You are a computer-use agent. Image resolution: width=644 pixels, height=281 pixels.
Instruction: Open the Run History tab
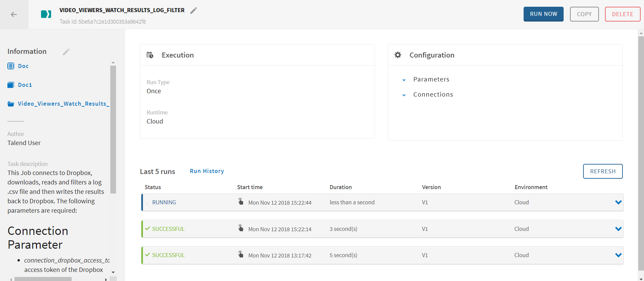(x=207, y=171)
